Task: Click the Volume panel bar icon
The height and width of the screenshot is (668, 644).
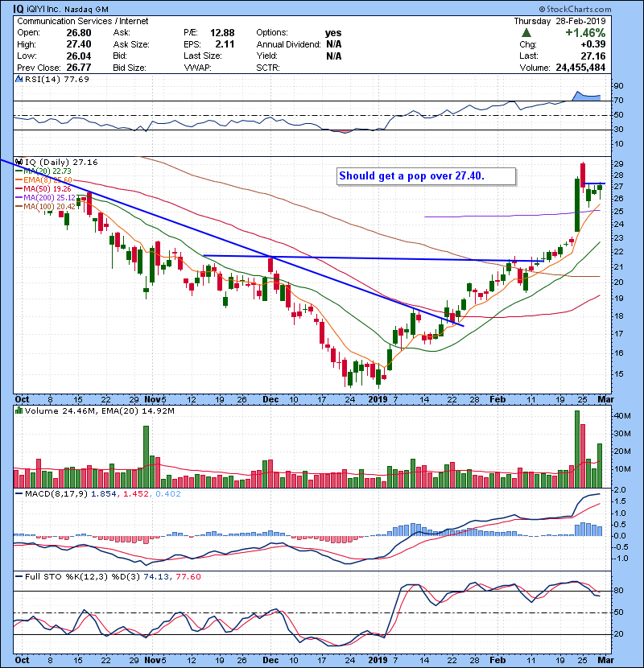Action: [19, 410]
